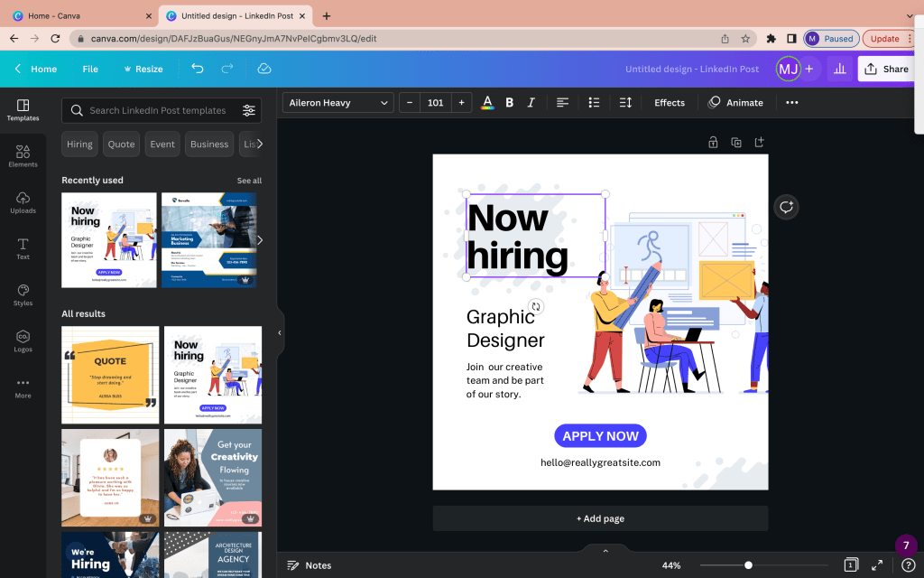924x578 pixels.
Task: Collapse the templates side panel
Action: click(280, 332)
